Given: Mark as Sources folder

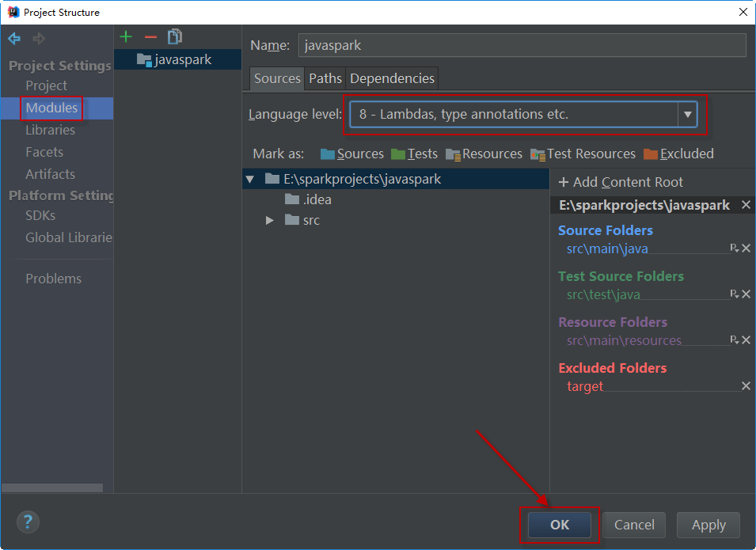Looking at the screenshot, I should (x=352, y=154).
